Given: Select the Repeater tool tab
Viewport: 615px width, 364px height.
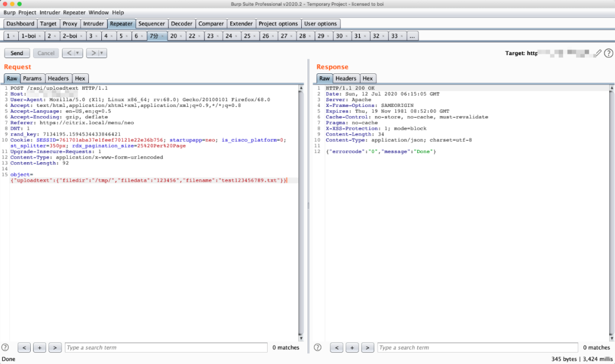Looking at the screenshot, I should 121,23.
